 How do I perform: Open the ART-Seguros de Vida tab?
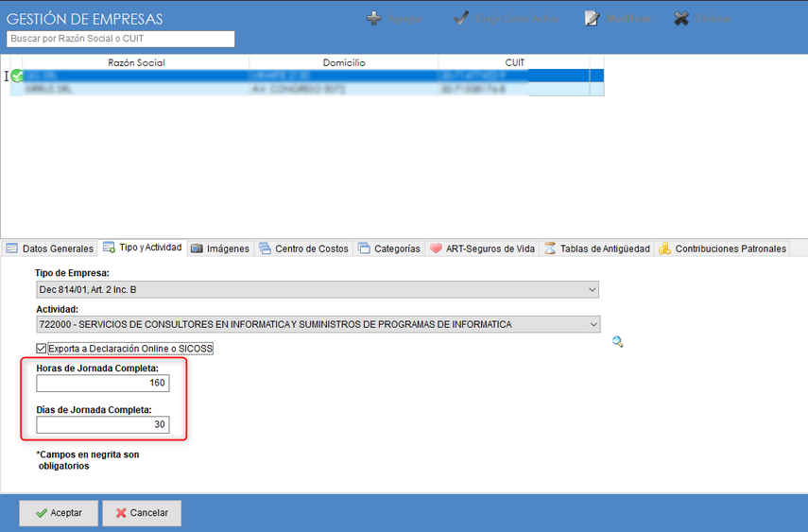click(x=482, y=249)
